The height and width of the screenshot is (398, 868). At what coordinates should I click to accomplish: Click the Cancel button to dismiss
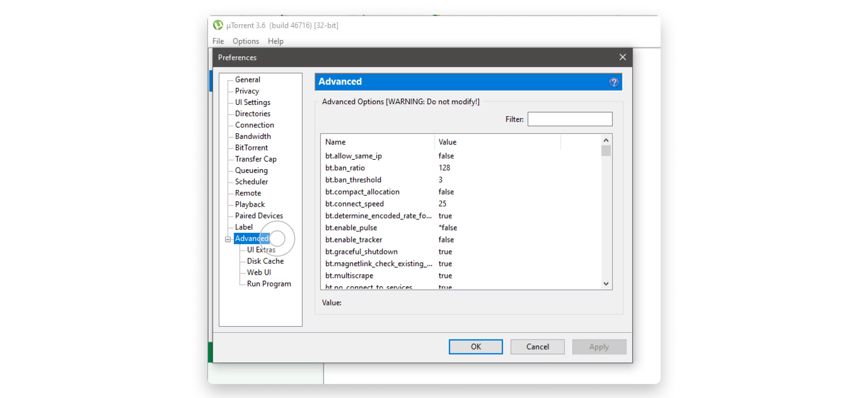(x=537, y=347)
